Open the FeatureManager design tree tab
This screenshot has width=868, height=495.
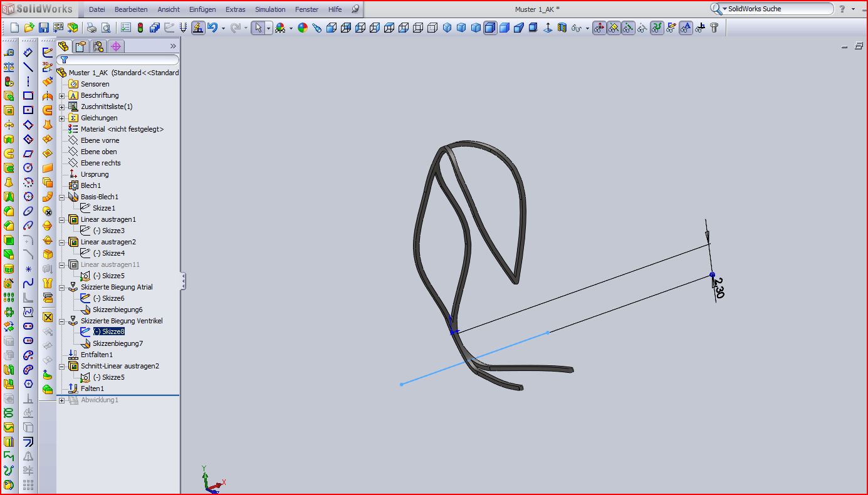tap(63, 46)
